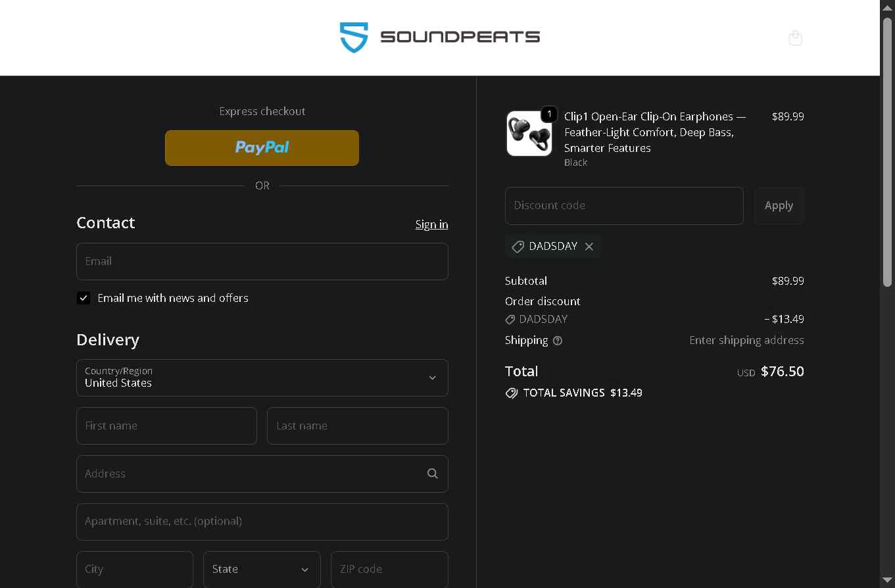Open the Shipping help question icon
895x588 pixels.
pos(558,341)
